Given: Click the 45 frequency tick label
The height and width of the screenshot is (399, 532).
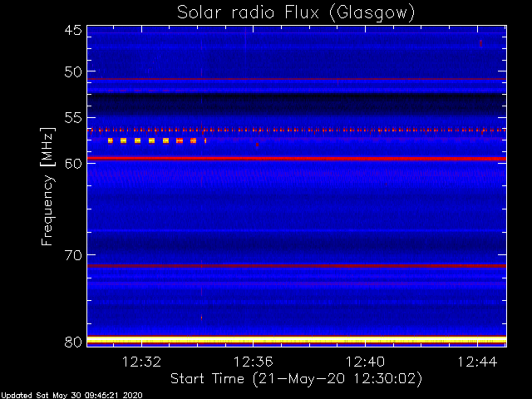Looking at the screenshot, I should [73, 30].
